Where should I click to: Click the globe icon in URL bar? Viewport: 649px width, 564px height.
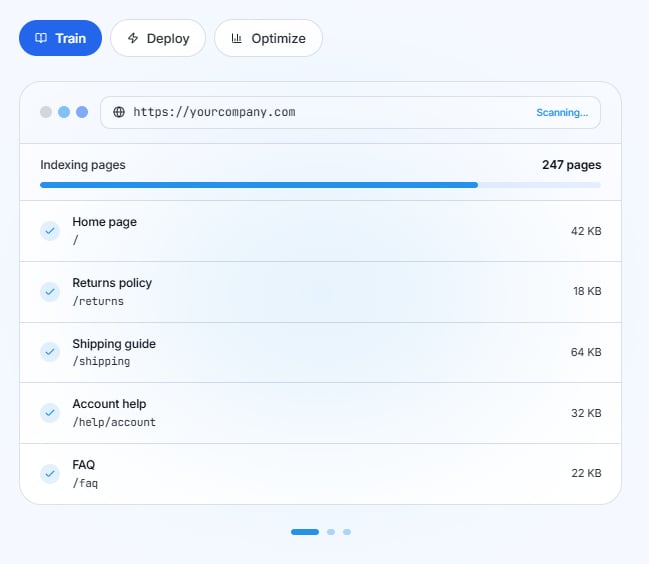[x=119, y=112]
